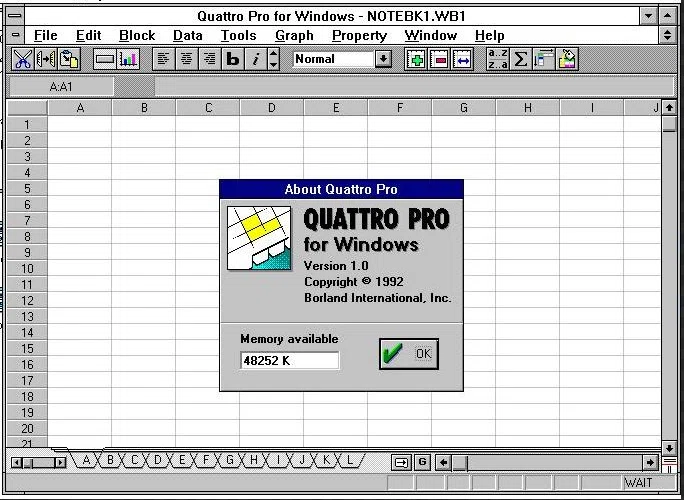Click vertical scrollbar down arrow
The image size is (684, 500).
(669, 448)
